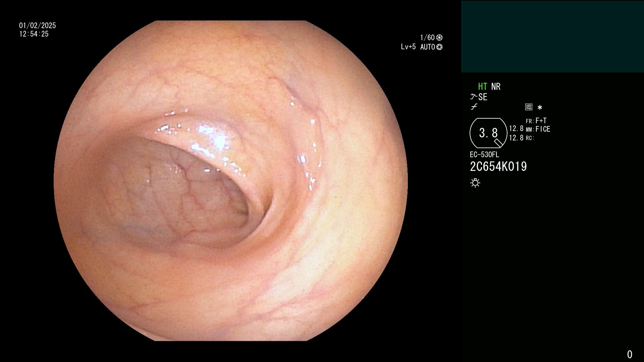
Task: Open the settings list icon beside asterisk
Action: 529,107
